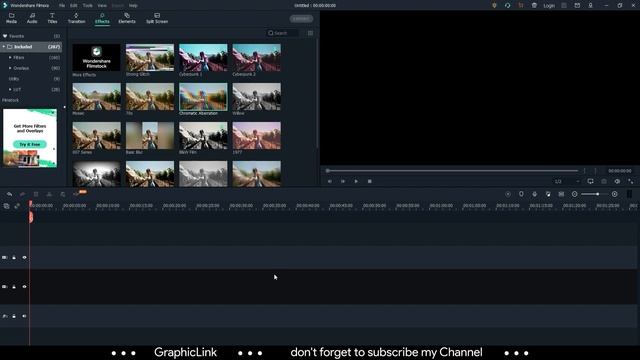Screen dimensions: 640x360
Task: Enter full screen preview
Action: [x=631, y=181]
